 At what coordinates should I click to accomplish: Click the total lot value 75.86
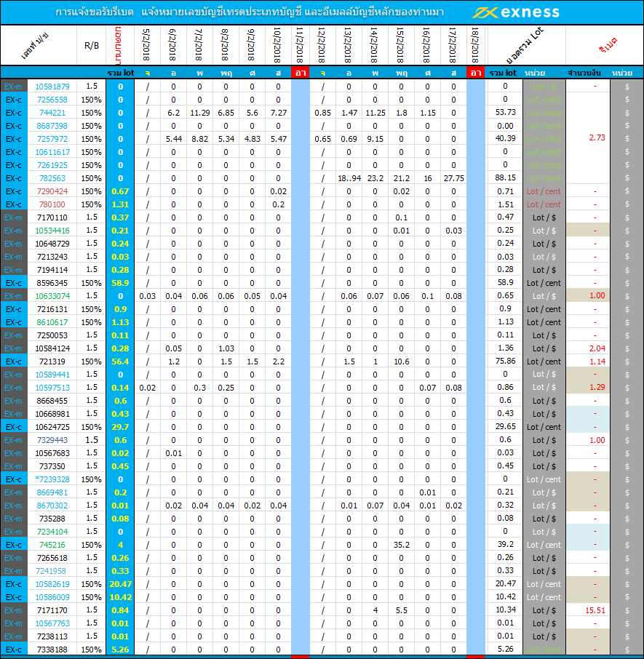(x=505, y=361)
